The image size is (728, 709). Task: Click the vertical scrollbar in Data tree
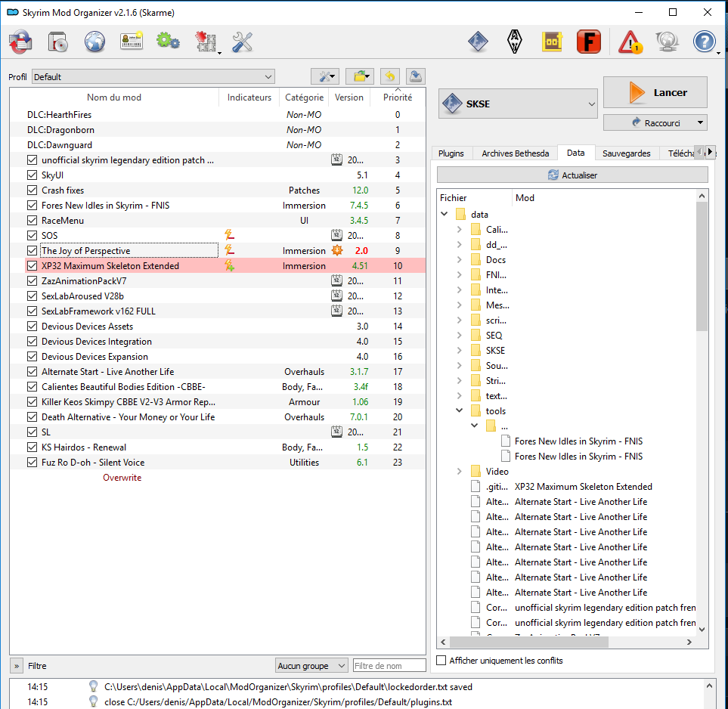(702, 266)
